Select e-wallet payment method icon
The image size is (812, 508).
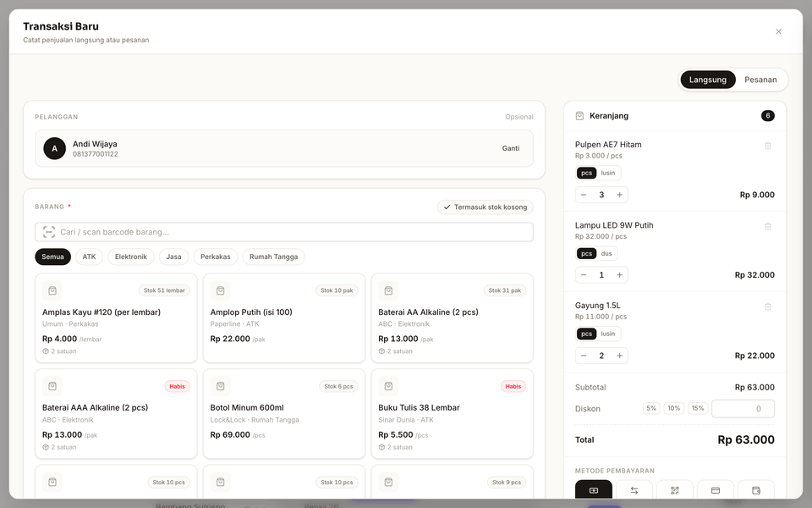[x=756, y=490]
